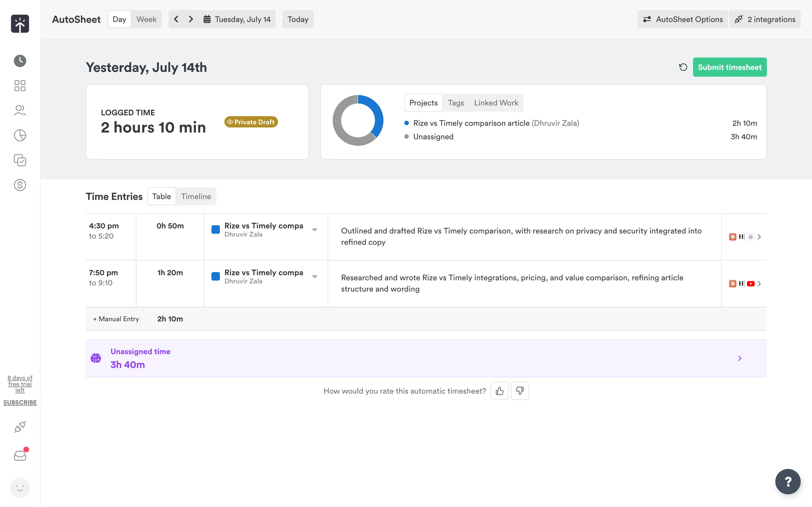Screen dimensions: 812x507
Task: Click the thumbs up rating icon
Action: pos(500,391)
